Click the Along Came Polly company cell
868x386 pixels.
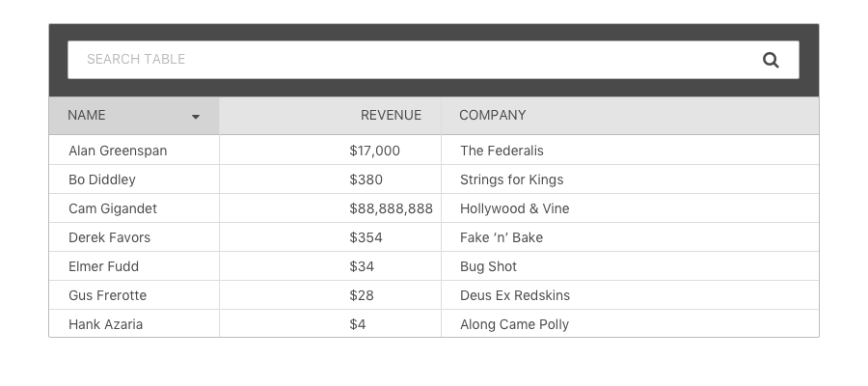point(630,323)
